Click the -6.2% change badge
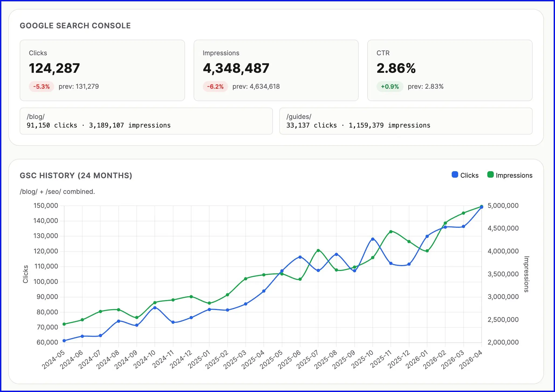Image resolution: width=555 pixels, height=392 pixels. (x=215, y=87)
